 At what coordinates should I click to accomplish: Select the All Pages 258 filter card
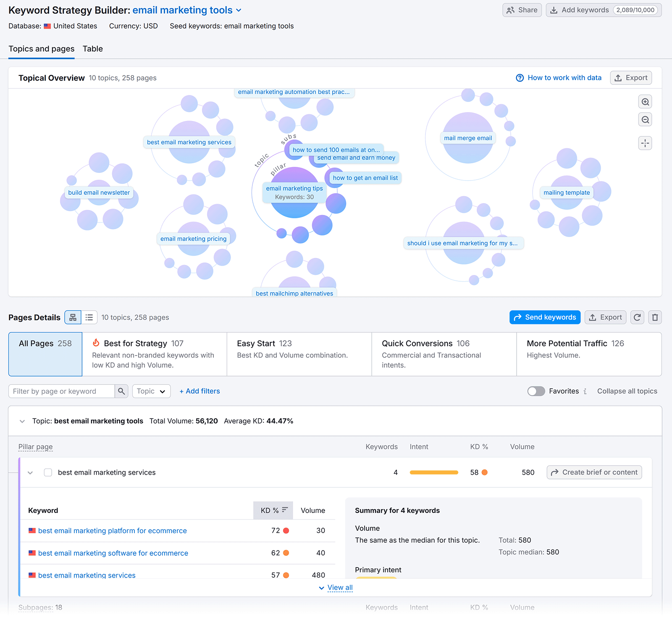point(45,354)
